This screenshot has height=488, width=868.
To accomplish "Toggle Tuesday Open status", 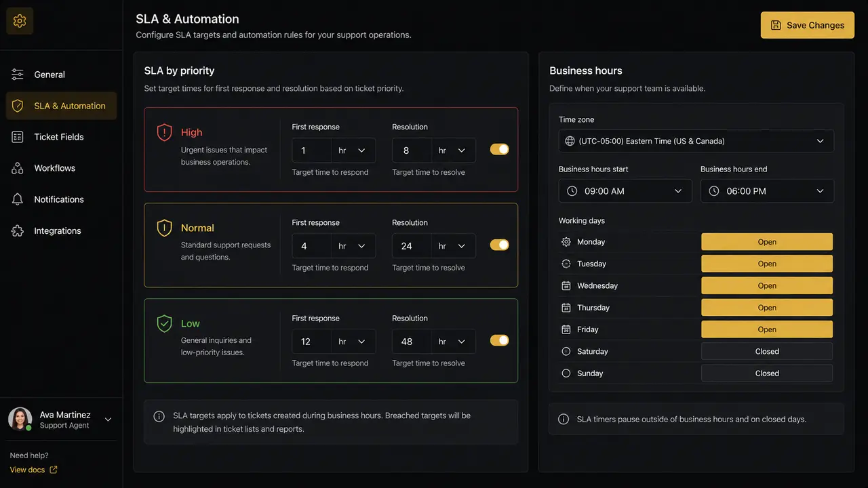I will 767,264.
